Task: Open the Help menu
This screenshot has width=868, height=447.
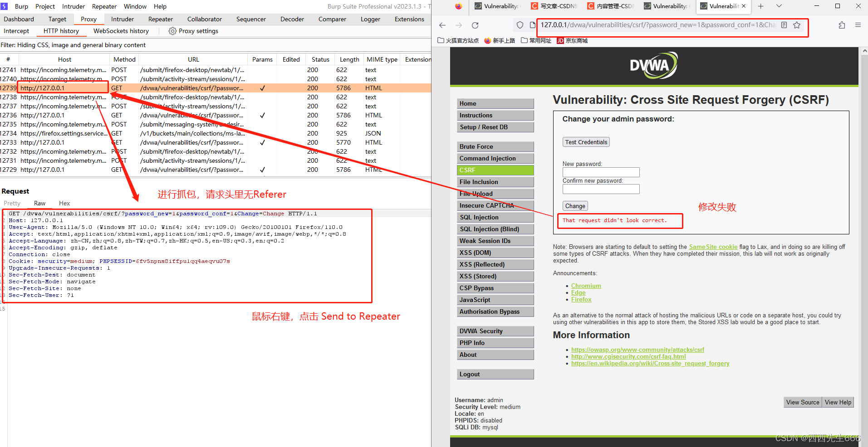Action: coord(160,6)
